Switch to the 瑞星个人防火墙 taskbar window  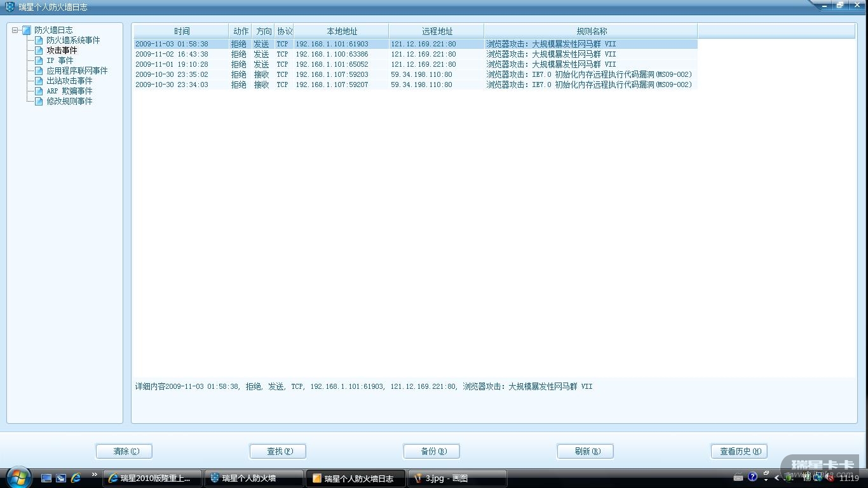[254, 478]
